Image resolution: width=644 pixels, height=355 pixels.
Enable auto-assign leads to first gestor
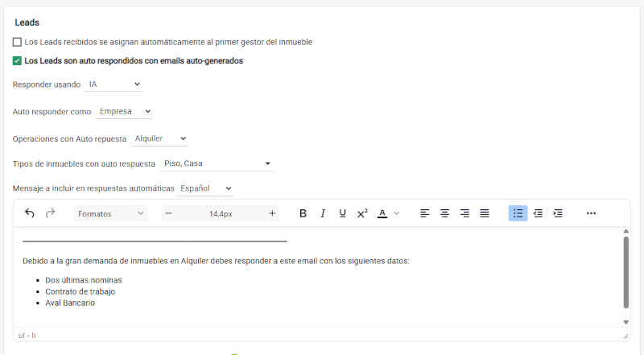(18, 42)
